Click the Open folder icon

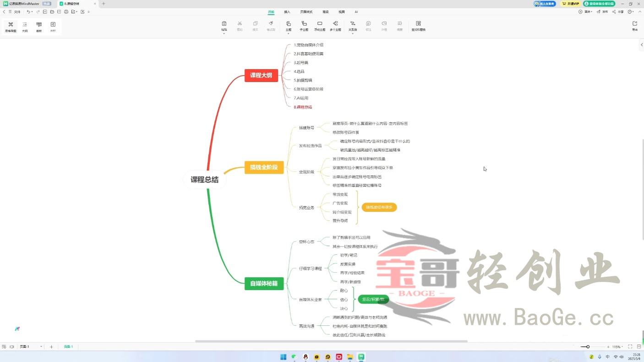tap(52, 11)
